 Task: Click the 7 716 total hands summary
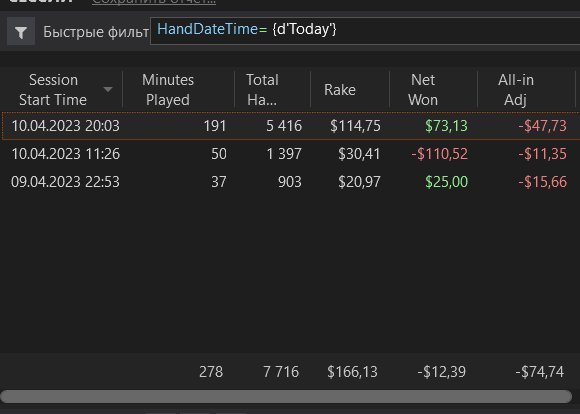[281, 372]
